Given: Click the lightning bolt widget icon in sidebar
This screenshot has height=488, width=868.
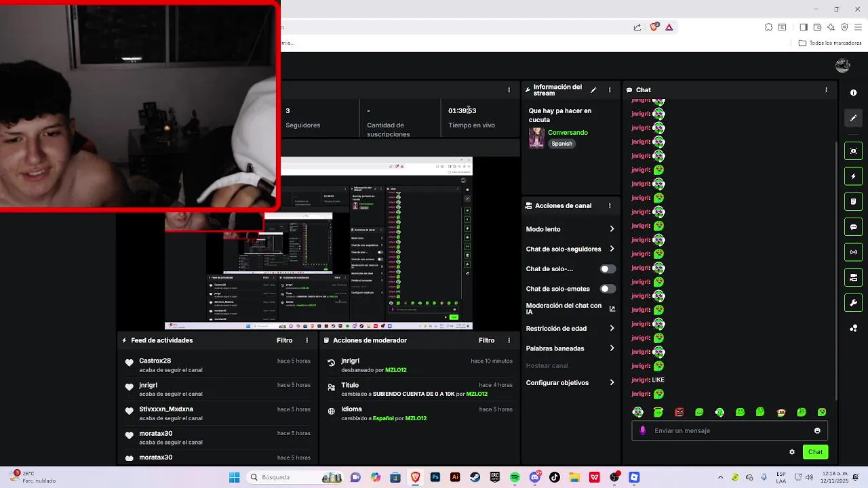Looking at the screenshot, I should 853,176.
